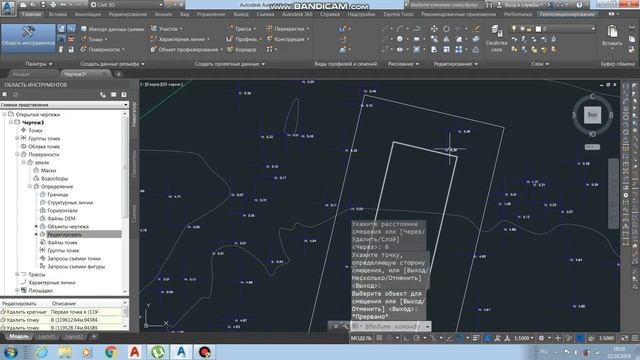Open the Точки dropdown in ribbon
The width and height of the screenshot is (640, 360).
[x=94, y=39]
